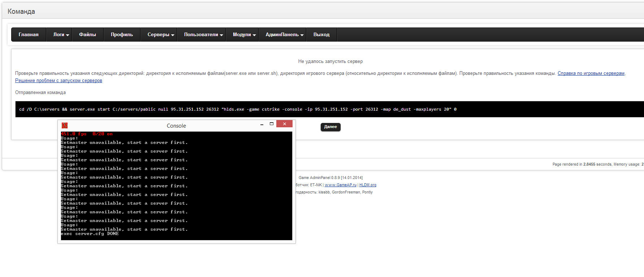Go to the Профиль page
644x277 pixels.
pyautogui.click(x=122, y=35)
